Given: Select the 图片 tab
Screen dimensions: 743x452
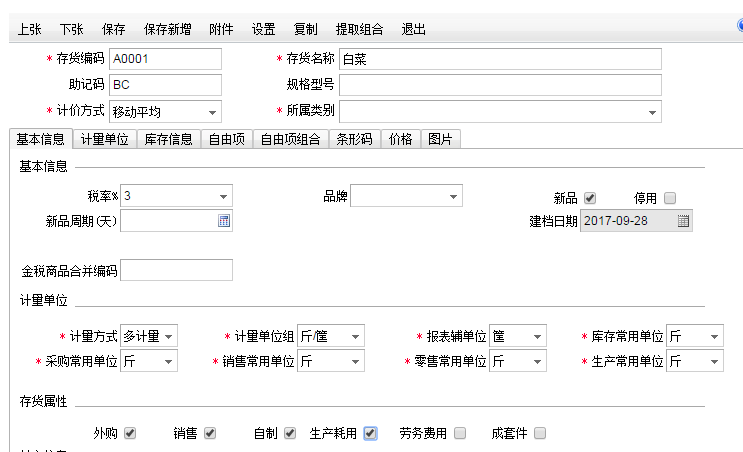Looking at the screenshot, I should tap(440, 139).
